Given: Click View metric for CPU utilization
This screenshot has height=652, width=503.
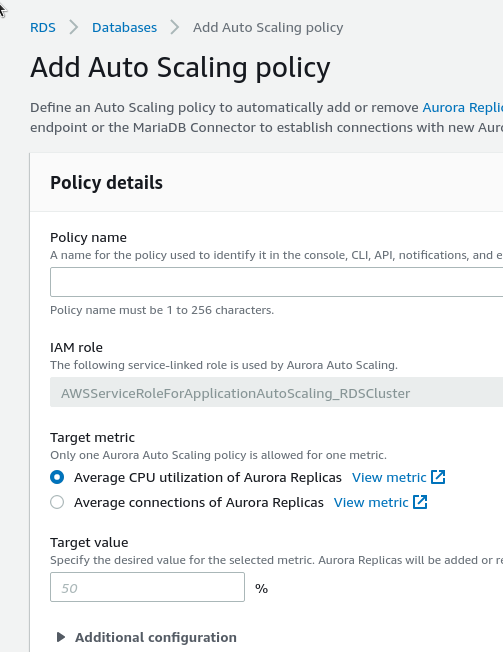Looking at the screenshot, I should (389, 477).
